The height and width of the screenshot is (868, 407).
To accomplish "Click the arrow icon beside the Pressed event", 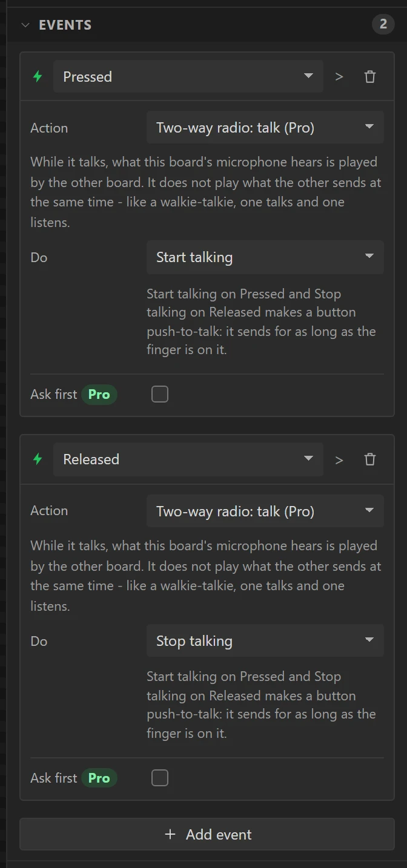I will pyautogui.click(x=339, y=77).
